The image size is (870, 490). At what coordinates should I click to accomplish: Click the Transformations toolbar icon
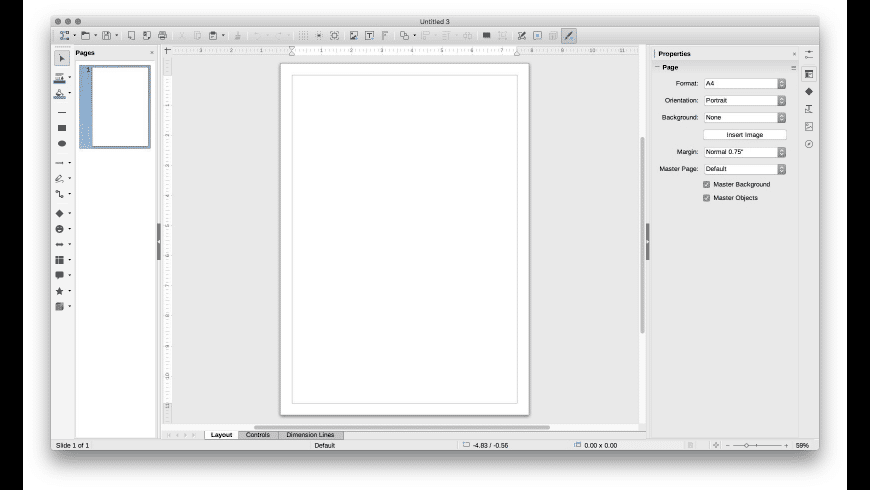click(404, 36)
